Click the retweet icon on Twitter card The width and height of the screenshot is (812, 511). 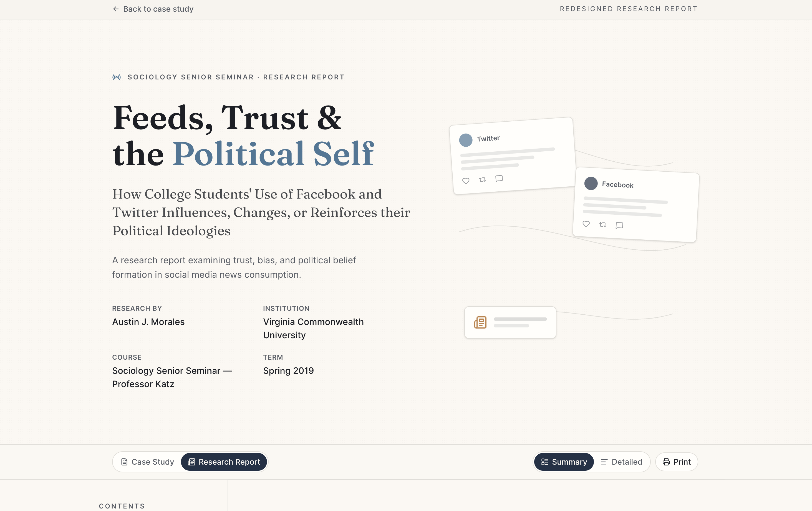point(483,180)
